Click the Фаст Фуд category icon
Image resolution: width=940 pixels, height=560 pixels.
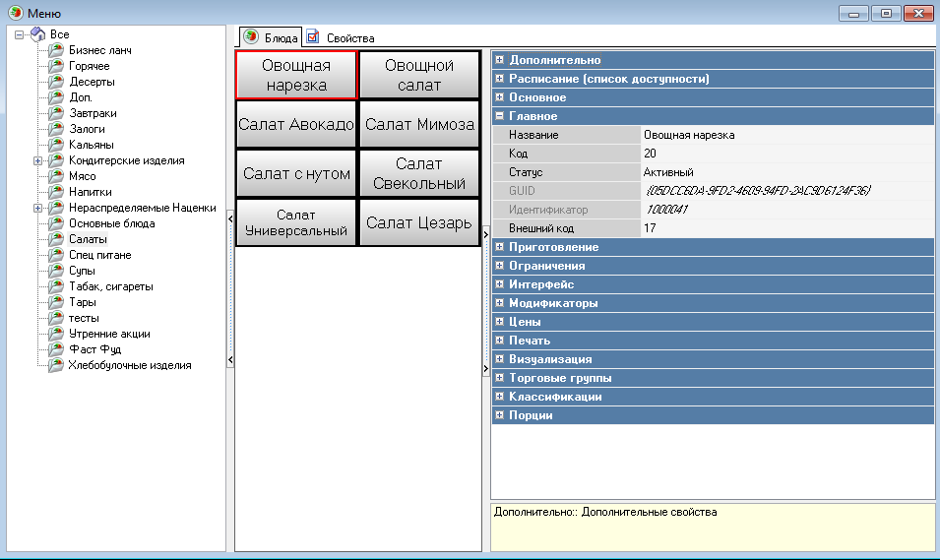[56, 349]
